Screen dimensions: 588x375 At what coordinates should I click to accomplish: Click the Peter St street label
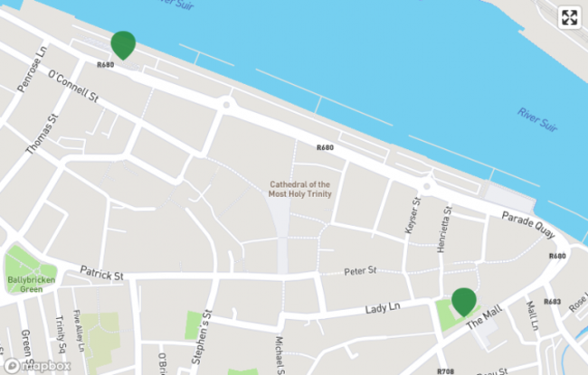click(360, 270)
